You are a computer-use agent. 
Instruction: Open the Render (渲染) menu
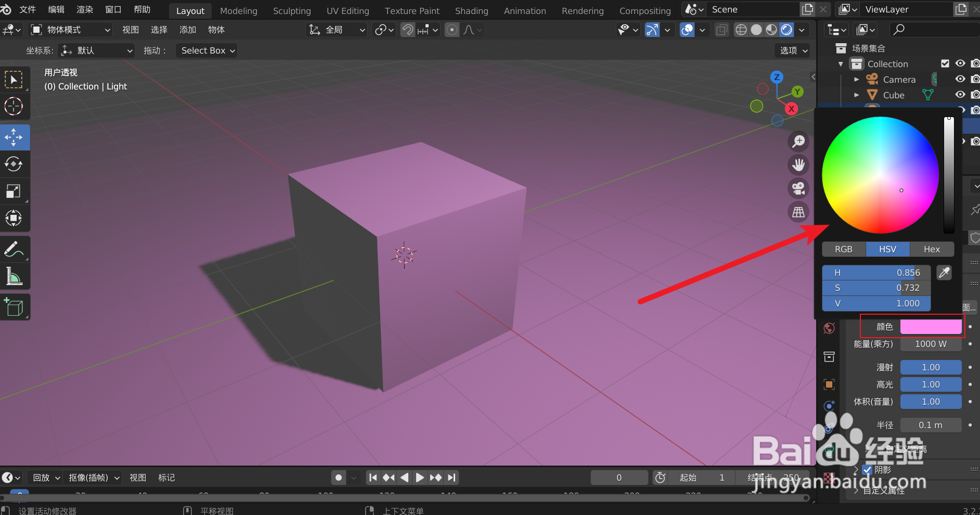point(85,10)
